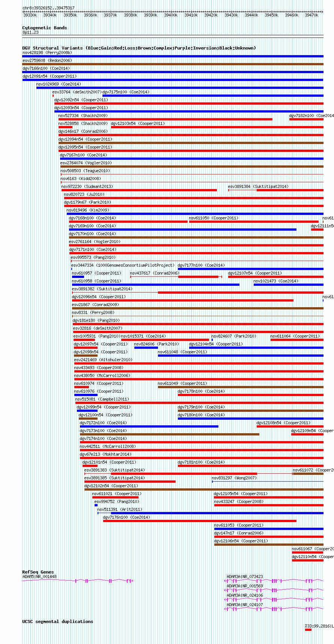Open nsv433493 (Cooper2008) variant
This screenshot has height=644, width=334.
click(x=99, y=368)
